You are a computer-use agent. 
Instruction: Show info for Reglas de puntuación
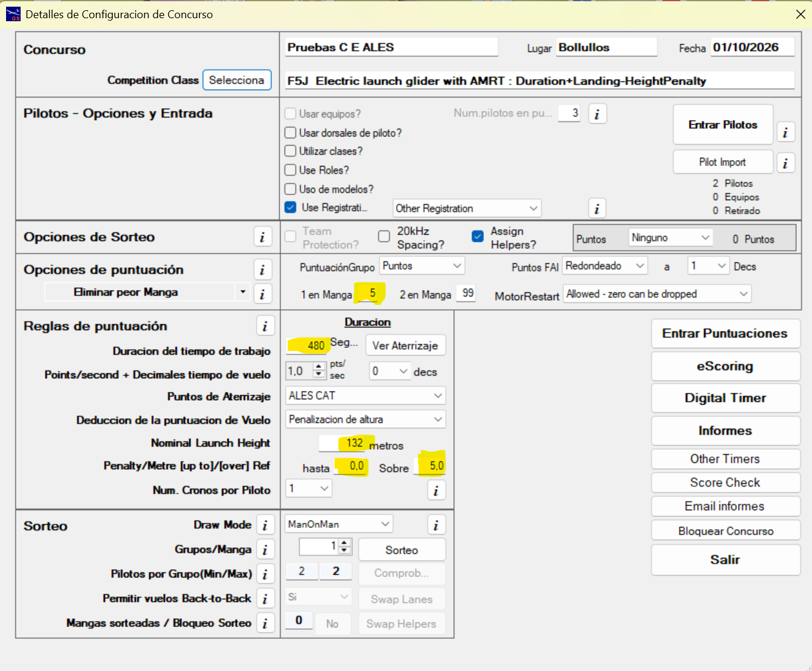(x=265, y=326)
